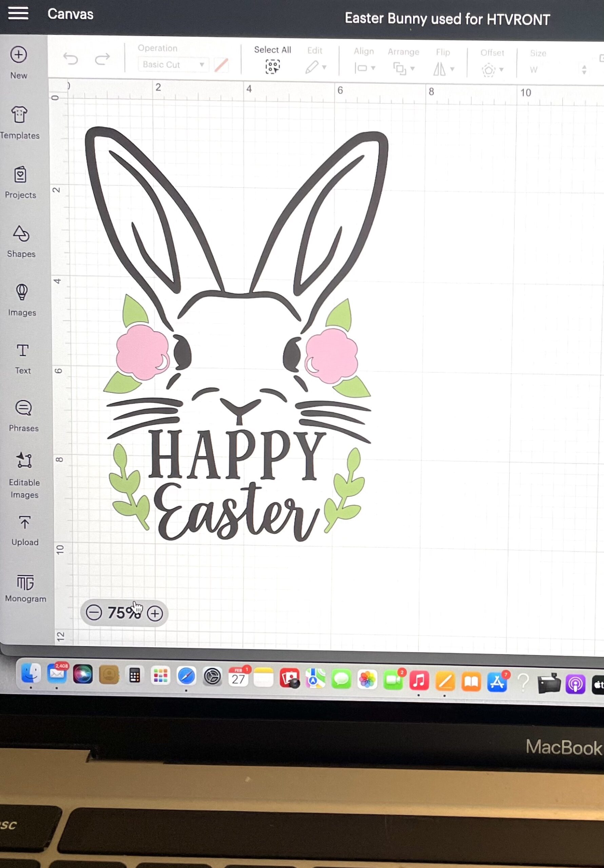
Task: Launch Safari from the Dock
Action: [x=187, y=677]
